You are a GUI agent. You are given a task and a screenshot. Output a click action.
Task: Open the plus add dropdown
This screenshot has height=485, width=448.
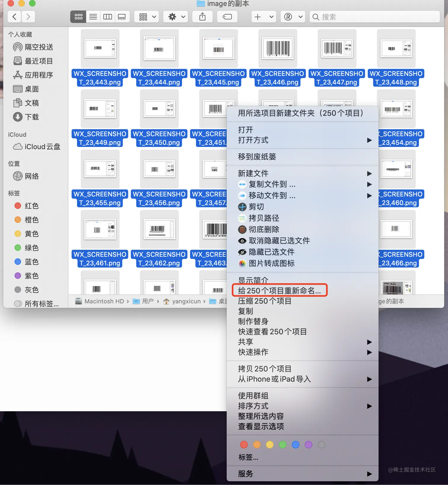coord(264,17)
